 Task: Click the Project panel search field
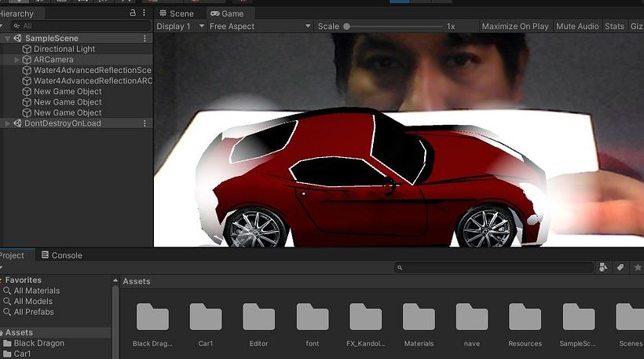click(493, 268)
